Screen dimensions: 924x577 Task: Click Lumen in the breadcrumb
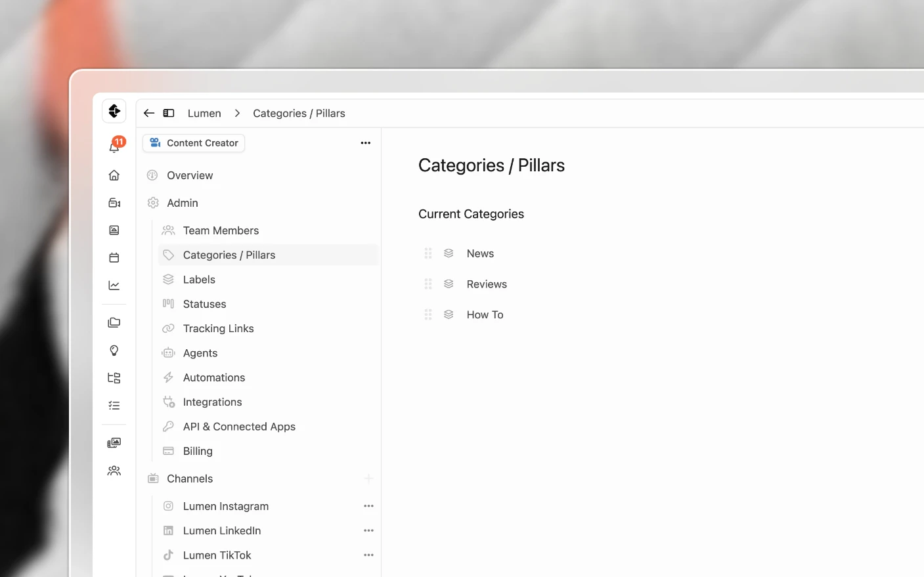click(x=204, y=114)
